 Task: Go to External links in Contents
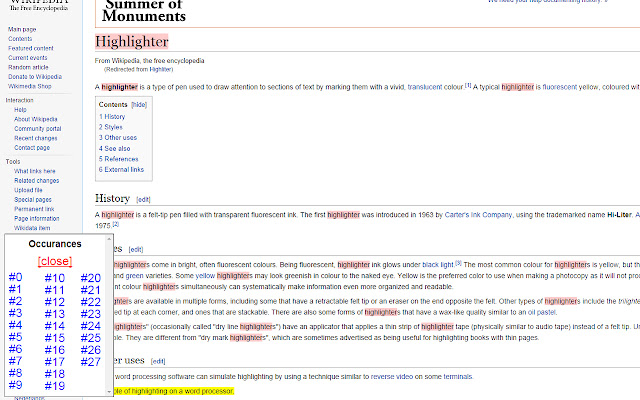[x=121, y=169]
